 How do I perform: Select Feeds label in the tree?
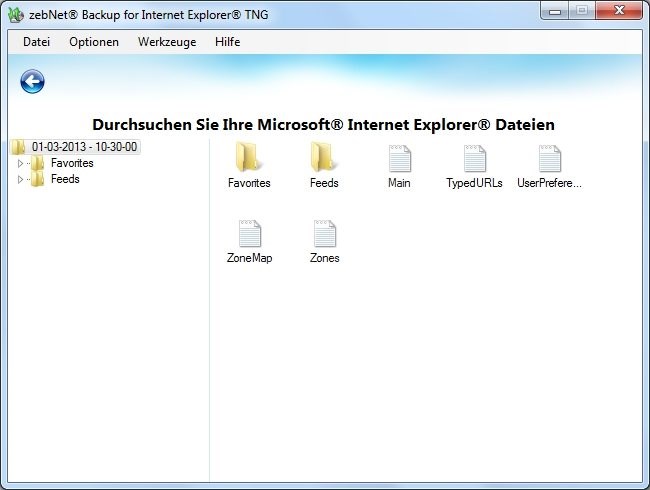pos(65,179)
